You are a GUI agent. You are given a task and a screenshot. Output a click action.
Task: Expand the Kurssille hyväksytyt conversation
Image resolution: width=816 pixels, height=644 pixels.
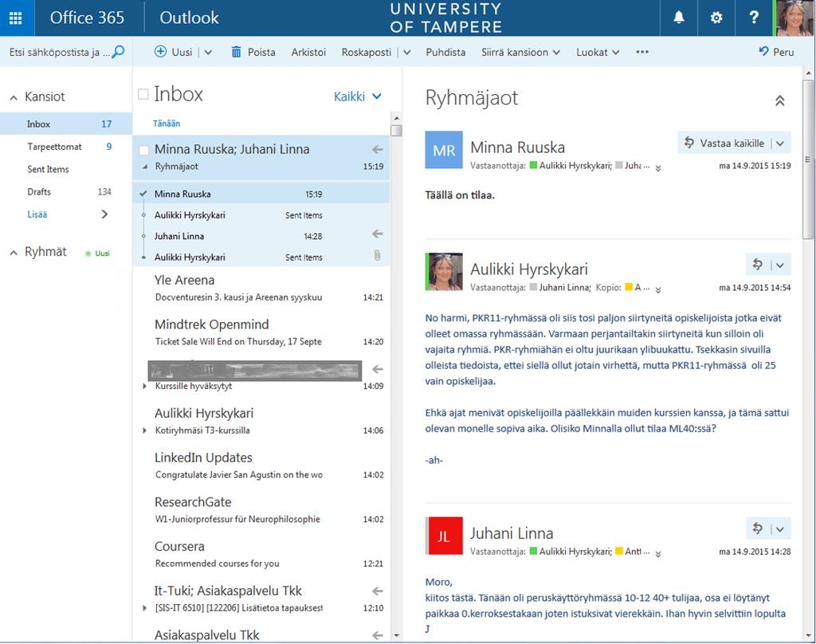click(x=145, y=387)
